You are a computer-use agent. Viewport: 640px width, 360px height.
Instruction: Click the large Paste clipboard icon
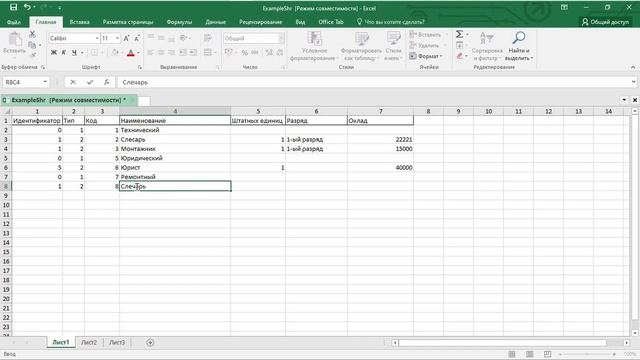15,39
